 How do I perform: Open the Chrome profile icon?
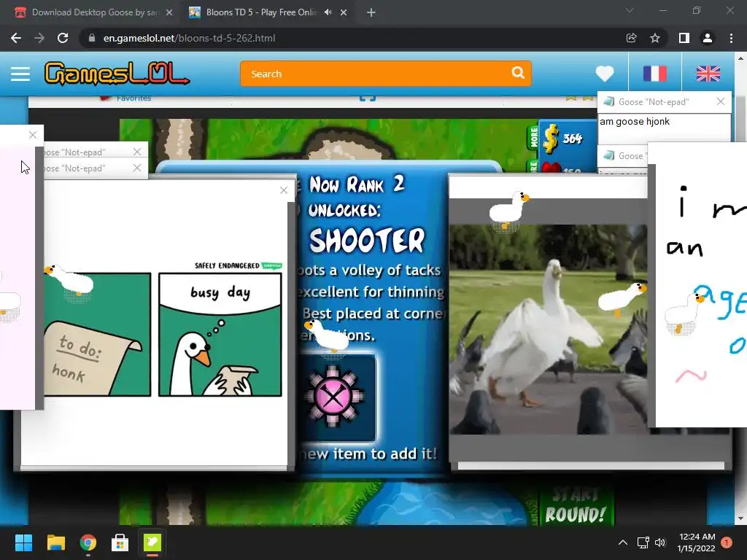click(708, 38)
